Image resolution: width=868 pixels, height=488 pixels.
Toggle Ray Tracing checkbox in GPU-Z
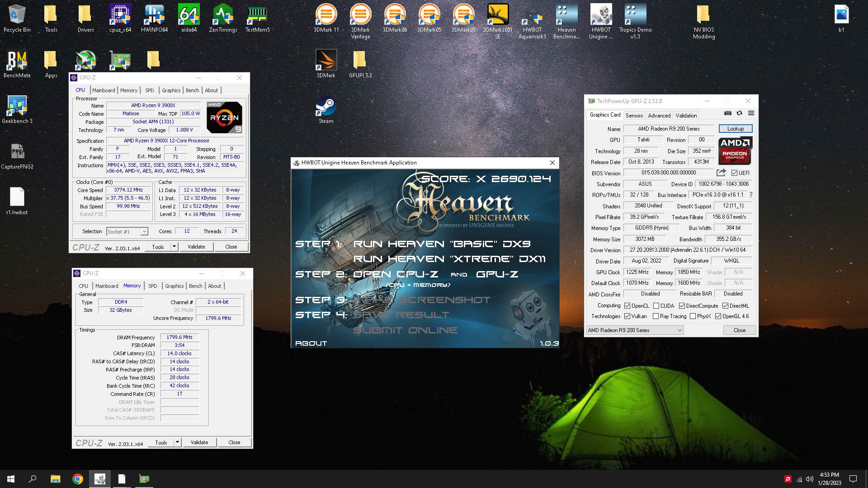(656, 316)
